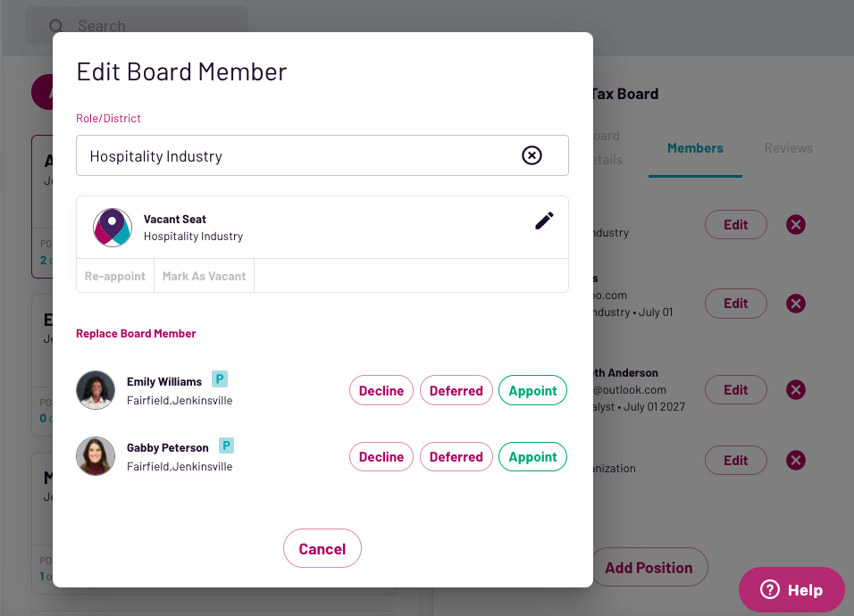The height and width of the screenshot is (616, 854).
Task: Click the search magnifier icon
Action: 56,26
